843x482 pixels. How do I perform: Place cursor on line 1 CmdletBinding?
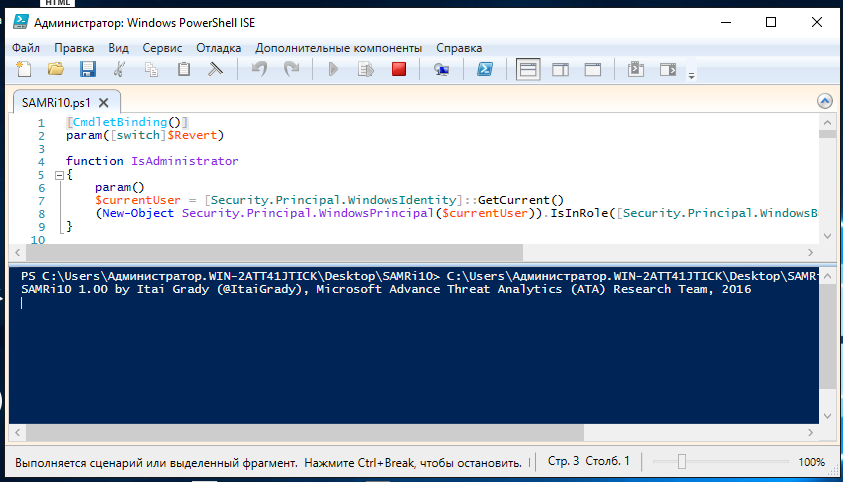(120, 123)
